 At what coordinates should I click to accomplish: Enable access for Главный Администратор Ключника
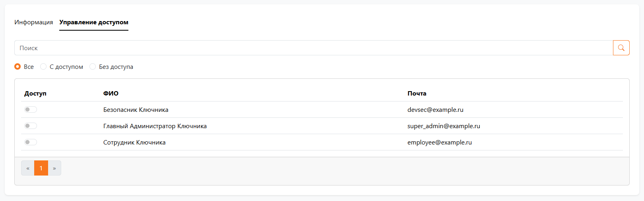pyautogui.click(x=31, y=126)
